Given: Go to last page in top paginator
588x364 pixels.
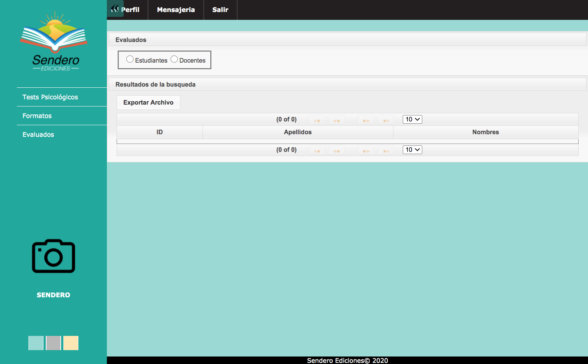Looking at the screenshot, I should [385, 120].
